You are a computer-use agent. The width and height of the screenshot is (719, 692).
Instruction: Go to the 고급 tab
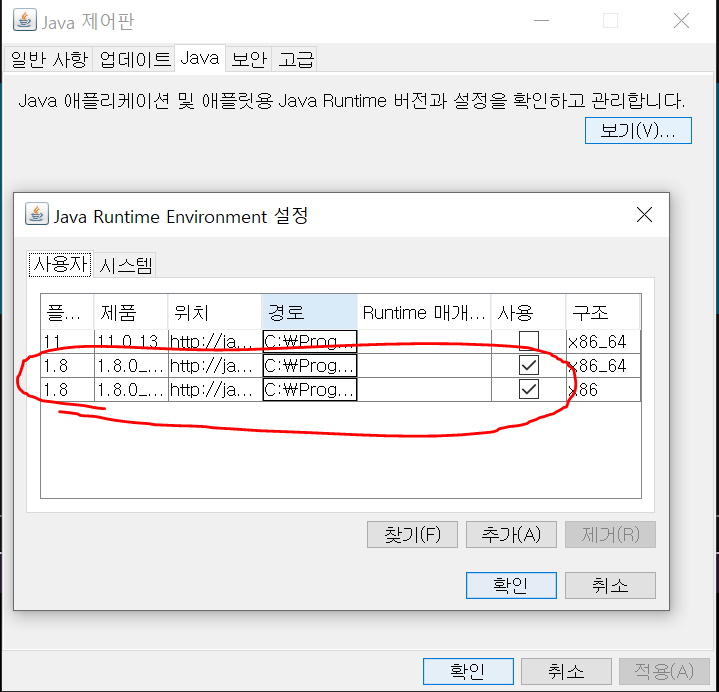pyautogui.click(x=295, y=59)
